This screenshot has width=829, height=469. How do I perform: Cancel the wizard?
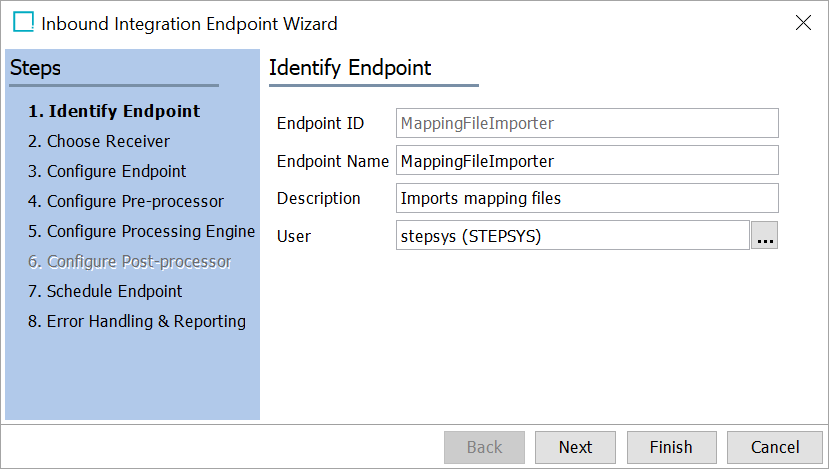click(x=775, y=447)
